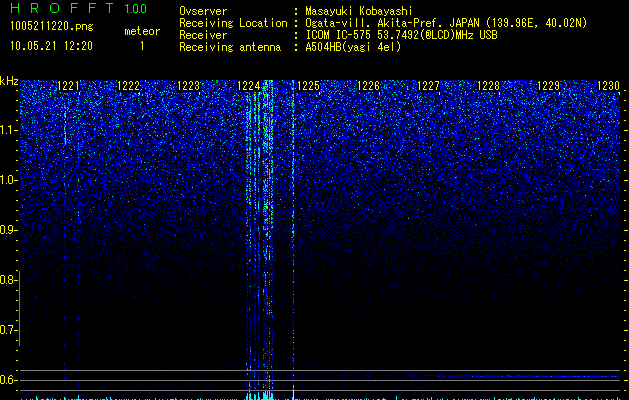Click the 0.9 kHz frequency axis label

pos(8,230)
